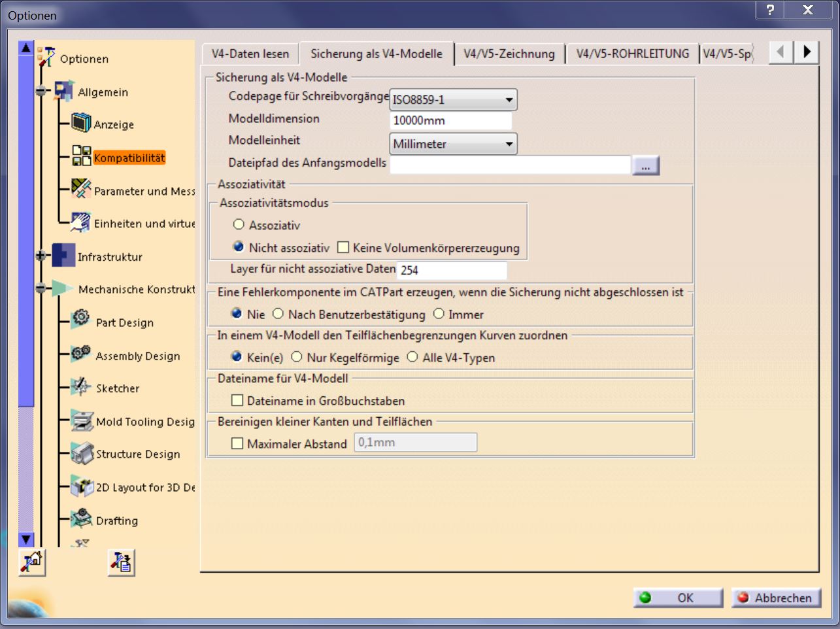Click the Kompatibilität icon in tree
The width and height of the screenshot is (840, 629).
(81, 156)
